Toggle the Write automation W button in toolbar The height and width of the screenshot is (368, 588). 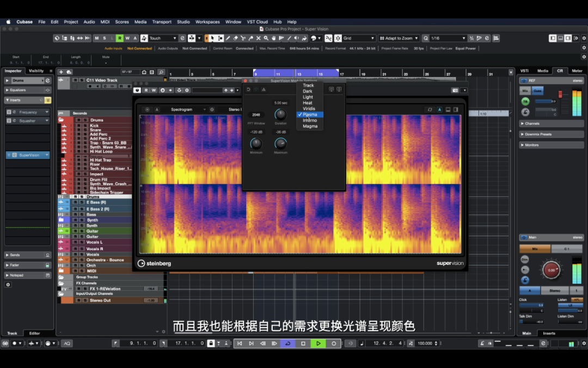pos(127,38)
